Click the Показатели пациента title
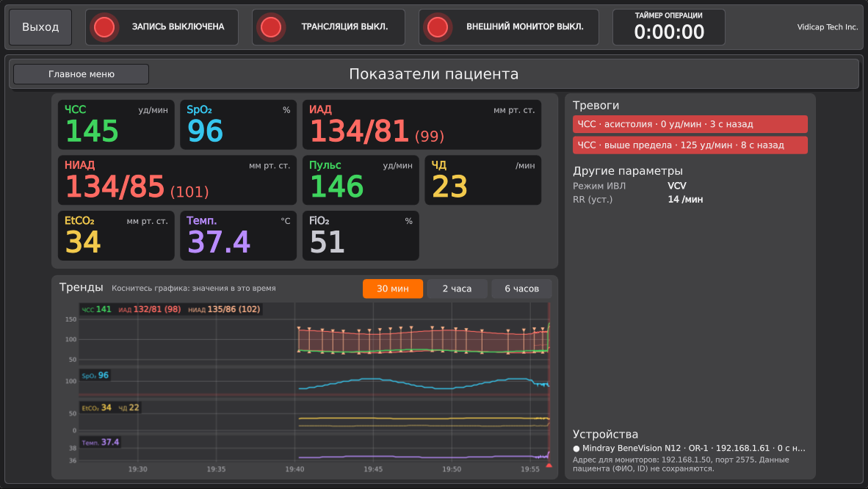 click(433, 74)
